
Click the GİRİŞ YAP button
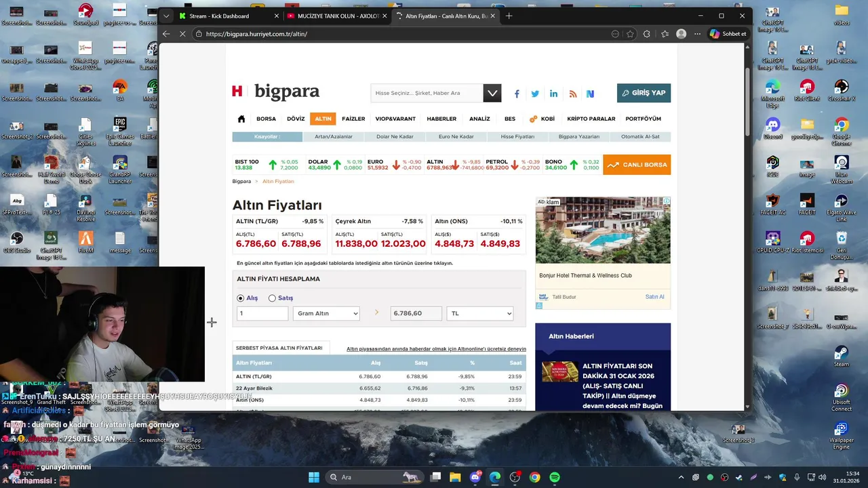click(x=644, y=93)
